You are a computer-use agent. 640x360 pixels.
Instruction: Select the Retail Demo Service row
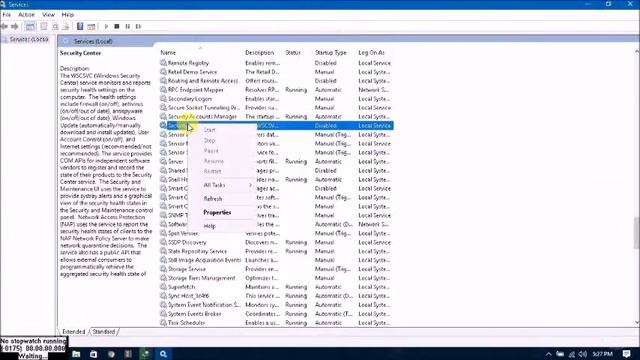[x=276, y=72]
